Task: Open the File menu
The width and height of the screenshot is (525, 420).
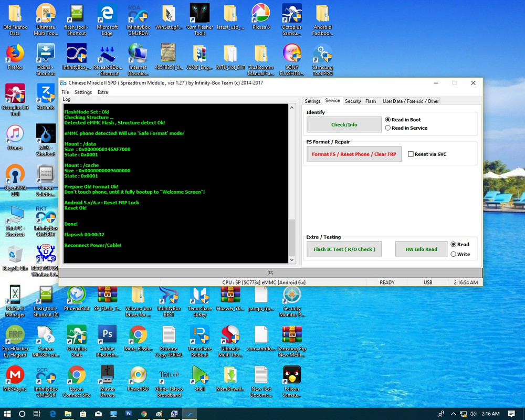Action: [65, 92]
